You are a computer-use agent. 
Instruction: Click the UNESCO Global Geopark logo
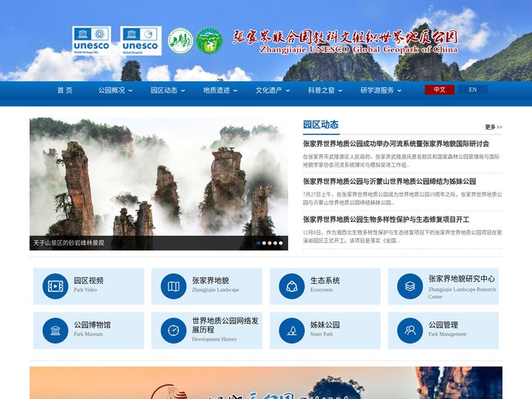pyautogui.click(x=141, y=41)
